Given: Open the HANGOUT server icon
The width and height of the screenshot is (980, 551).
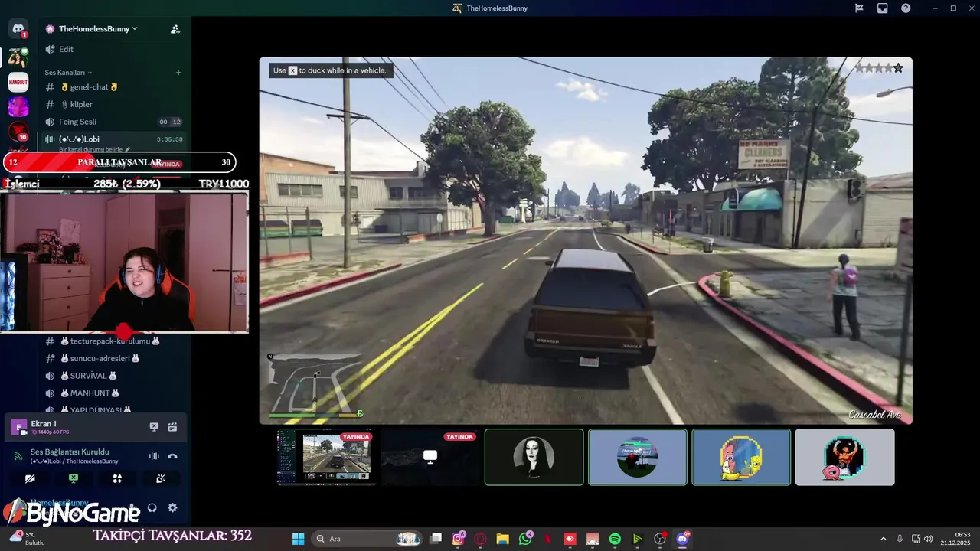Looking at the screenshot, I should [x=18, y=82].
